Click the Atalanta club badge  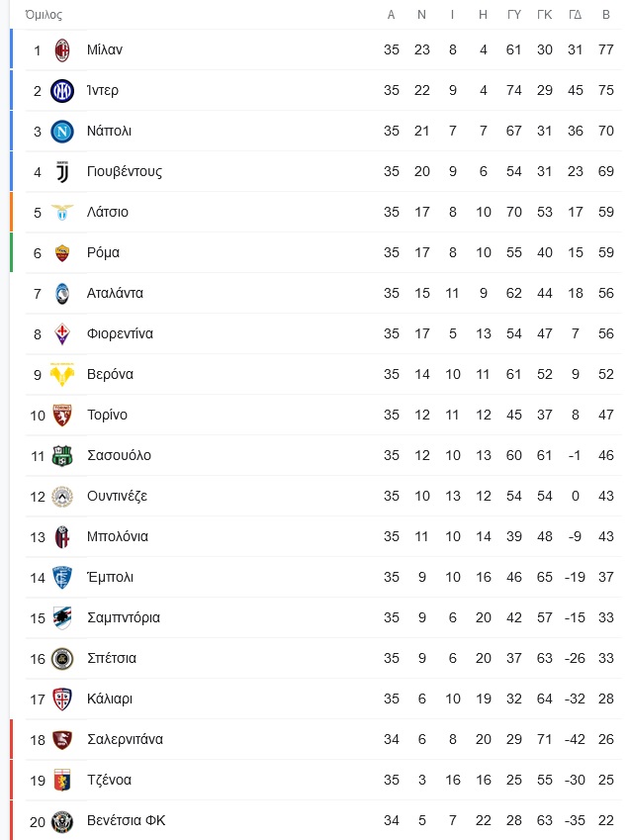[62, 294]
